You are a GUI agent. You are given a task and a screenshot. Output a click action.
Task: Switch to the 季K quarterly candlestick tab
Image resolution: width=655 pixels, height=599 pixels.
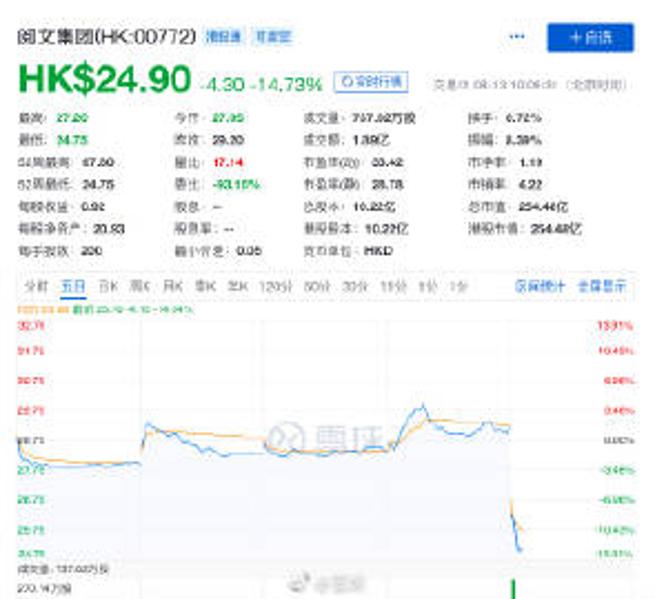[206, 286]
